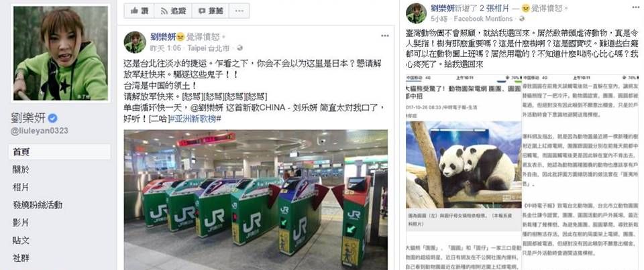Open 發燒粉絲活動 in the sidebar
The height and width of the screenshot is (270, 644).
click(38, 205)
